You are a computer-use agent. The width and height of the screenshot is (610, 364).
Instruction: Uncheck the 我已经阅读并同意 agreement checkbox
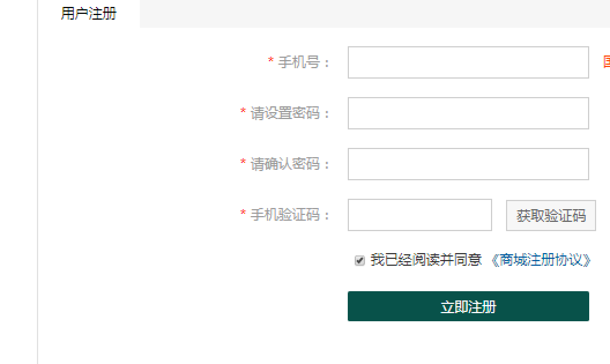(359, 260)
